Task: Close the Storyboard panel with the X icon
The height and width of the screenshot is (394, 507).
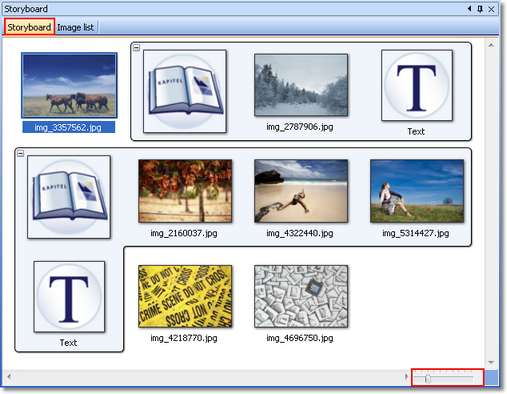Action: coord(491,9)
